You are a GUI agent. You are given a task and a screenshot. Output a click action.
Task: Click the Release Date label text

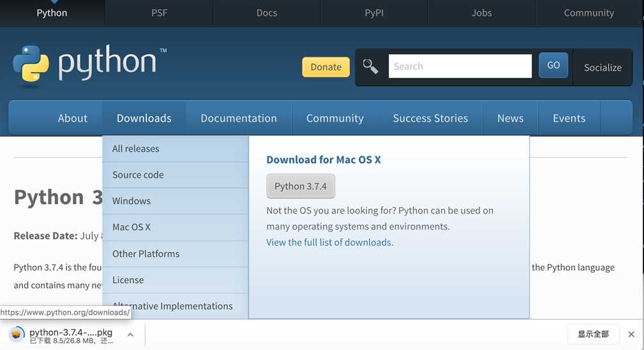(x=45, y=236)
